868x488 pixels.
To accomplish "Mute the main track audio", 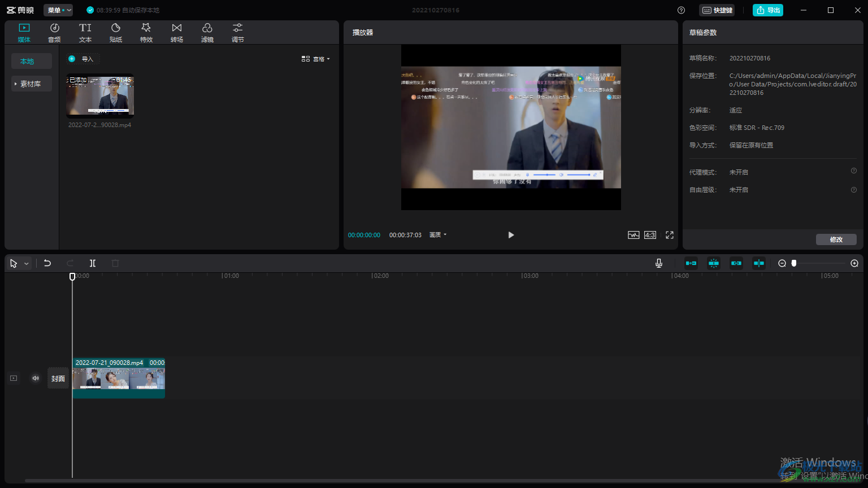I will tap(36, 378).
